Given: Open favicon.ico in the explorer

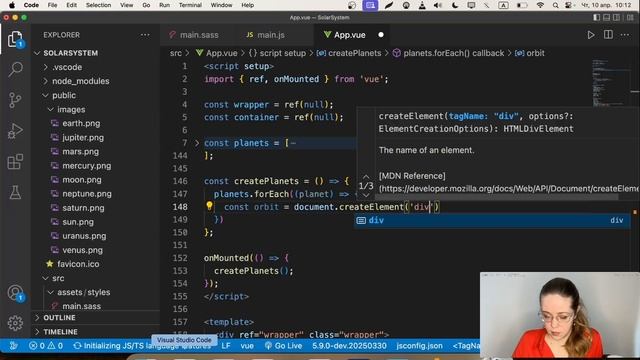Looking at the screenshot, I should [x=78, y=264].
